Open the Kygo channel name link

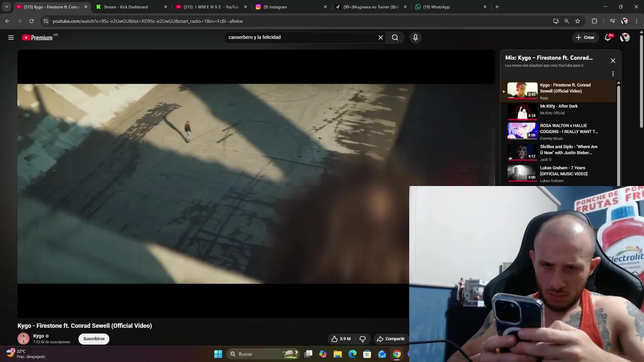point(39,336)
